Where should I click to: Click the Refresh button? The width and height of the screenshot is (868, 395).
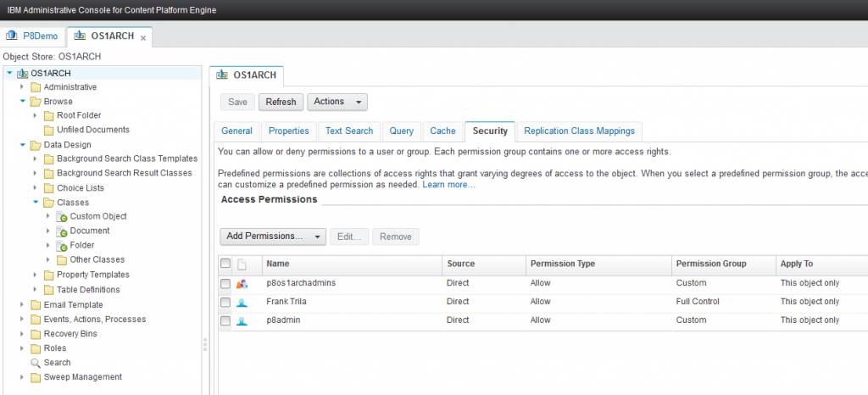pos(281,102)
